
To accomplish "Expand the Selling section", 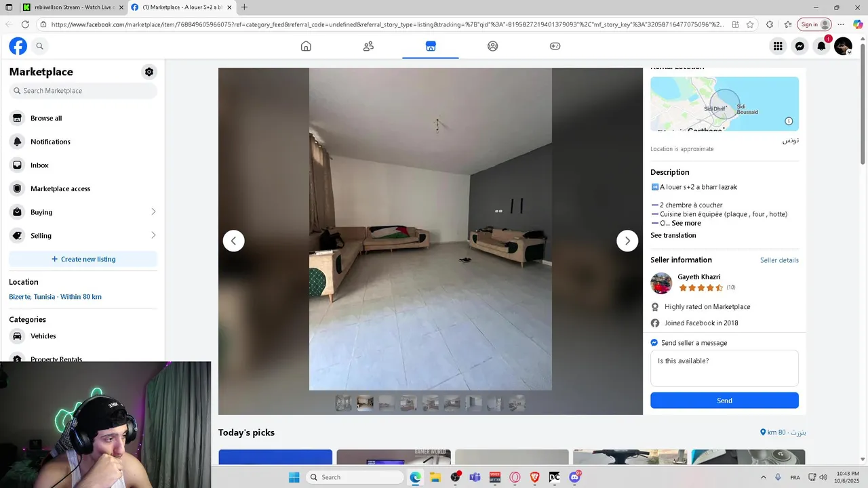I will coord(83,236).
